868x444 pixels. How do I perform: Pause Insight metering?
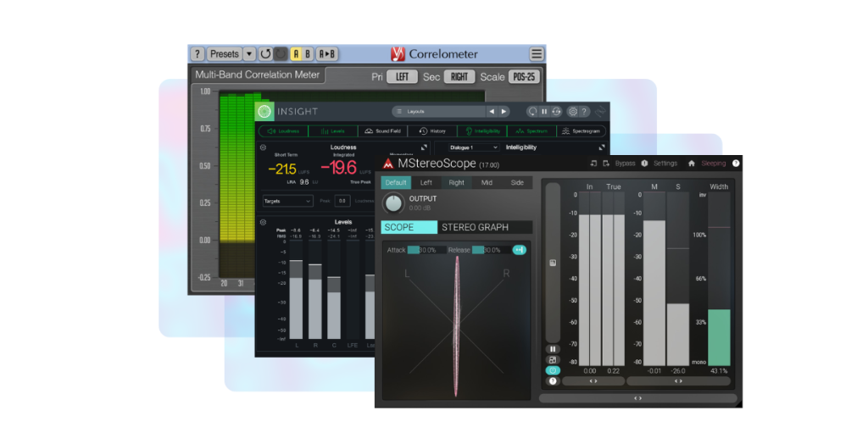click(544, 111)
